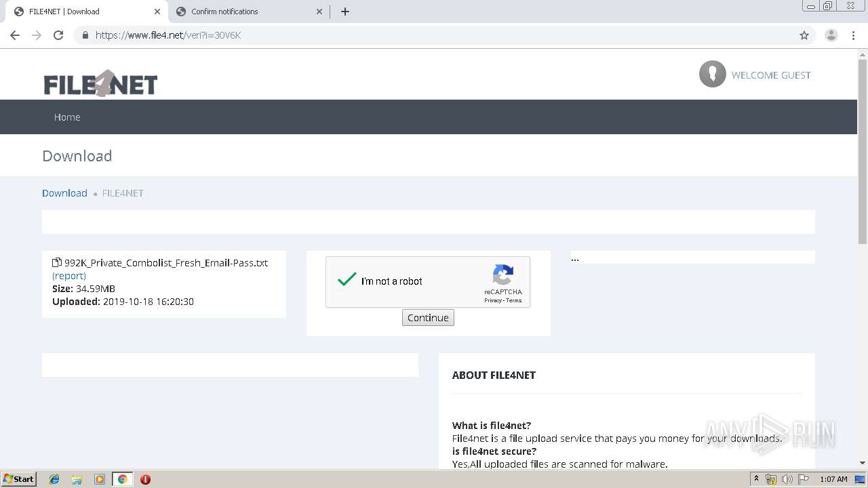Click the Continue button
This screenshot has height=488, width=868.
[428, 318]
